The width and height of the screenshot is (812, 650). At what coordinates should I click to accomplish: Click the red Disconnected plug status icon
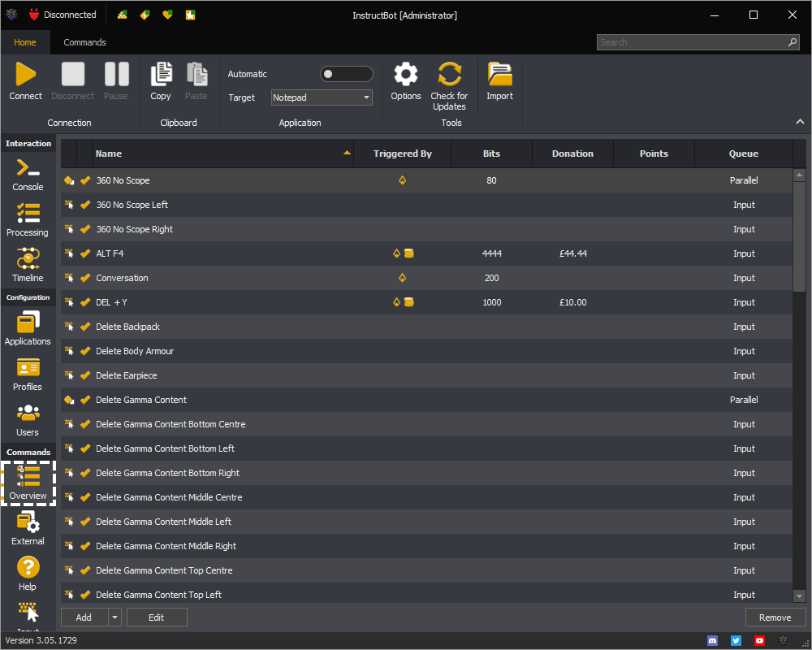pyautogui.click(x=34, y=15)
